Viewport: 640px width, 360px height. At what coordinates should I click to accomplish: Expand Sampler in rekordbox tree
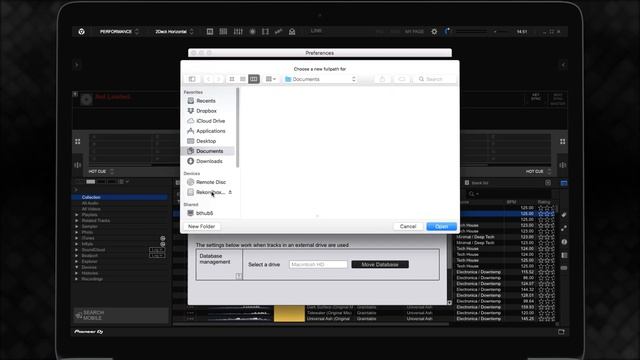pyautogui.click(x=77, y=226)
